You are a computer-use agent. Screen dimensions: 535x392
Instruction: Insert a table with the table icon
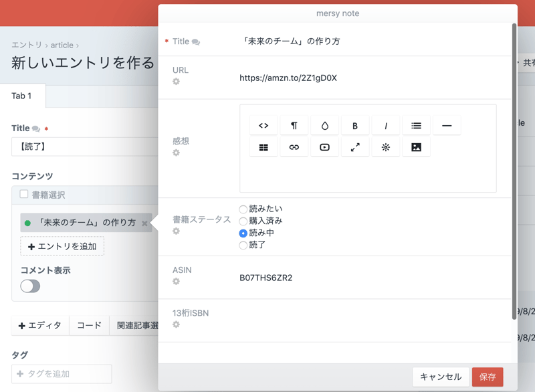point(263,147)
